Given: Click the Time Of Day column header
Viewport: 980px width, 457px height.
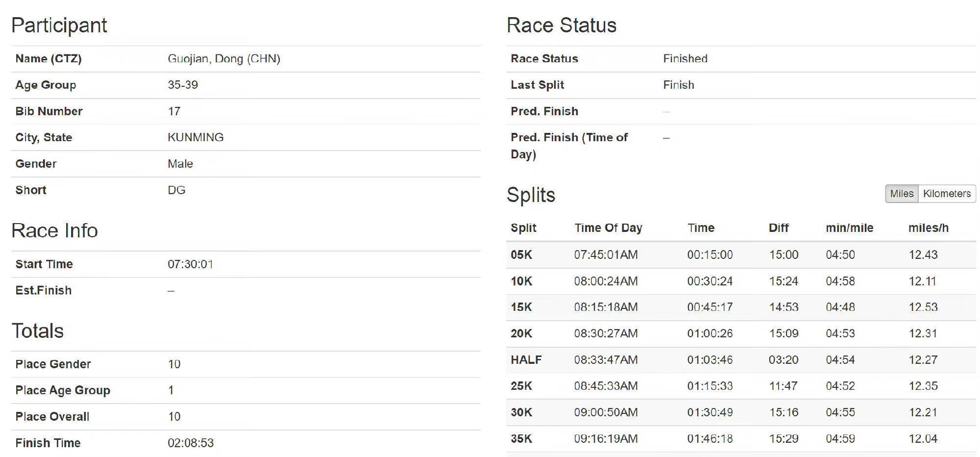Looking at the screenshot, I should pyautogui.click(x=608, y=228).
